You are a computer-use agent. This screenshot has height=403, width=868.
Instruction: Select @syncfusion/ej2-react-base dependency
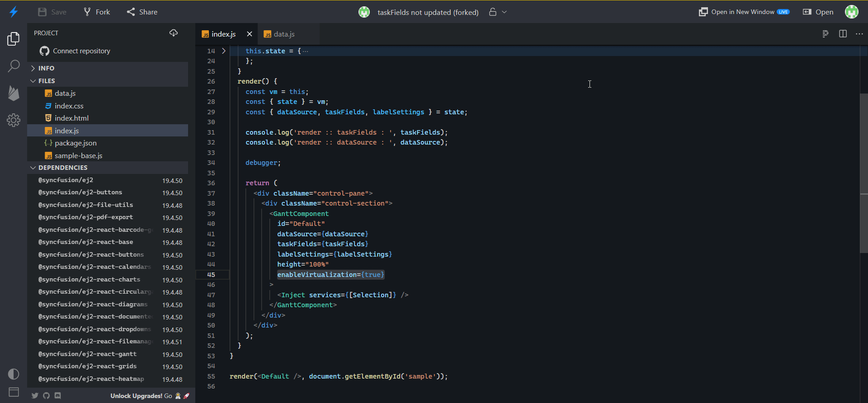108,242
